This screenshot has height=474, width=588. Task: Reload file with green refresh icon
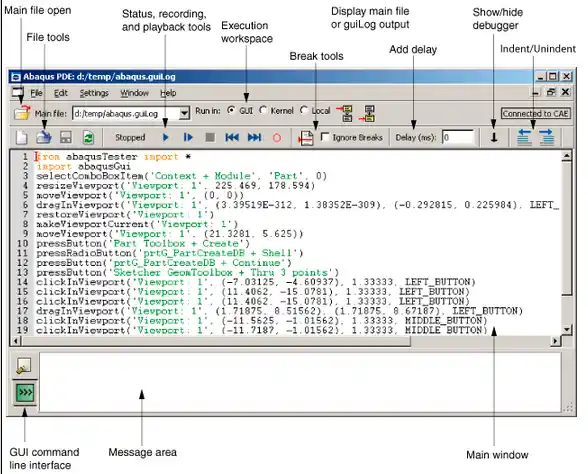pyautogui.click(x=88, y=138)
